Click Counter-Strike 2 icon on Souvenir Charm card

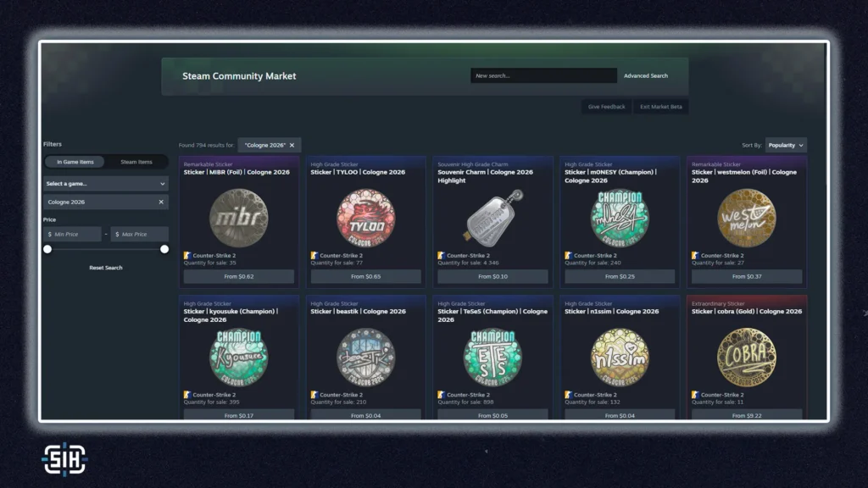[x=441, y=256]
